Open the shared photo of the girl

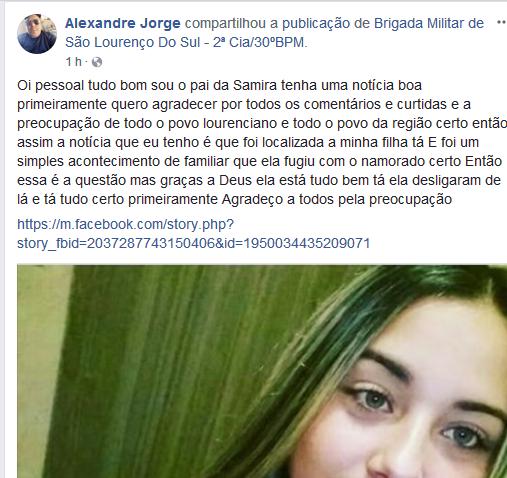click(262, 371)
